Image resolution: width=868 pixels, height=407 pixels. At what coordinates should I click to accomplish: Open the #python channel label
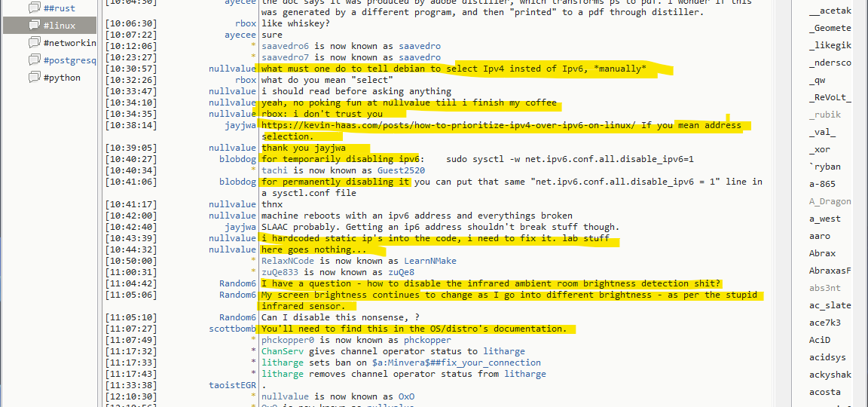coord(62,78)
